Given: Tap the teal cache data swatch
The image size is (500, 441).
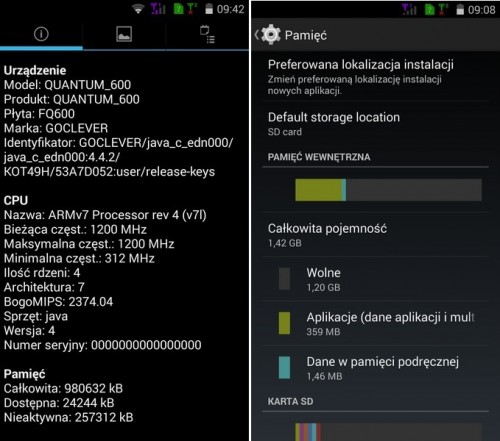Looking at the screenshot, I should [284, 367].
